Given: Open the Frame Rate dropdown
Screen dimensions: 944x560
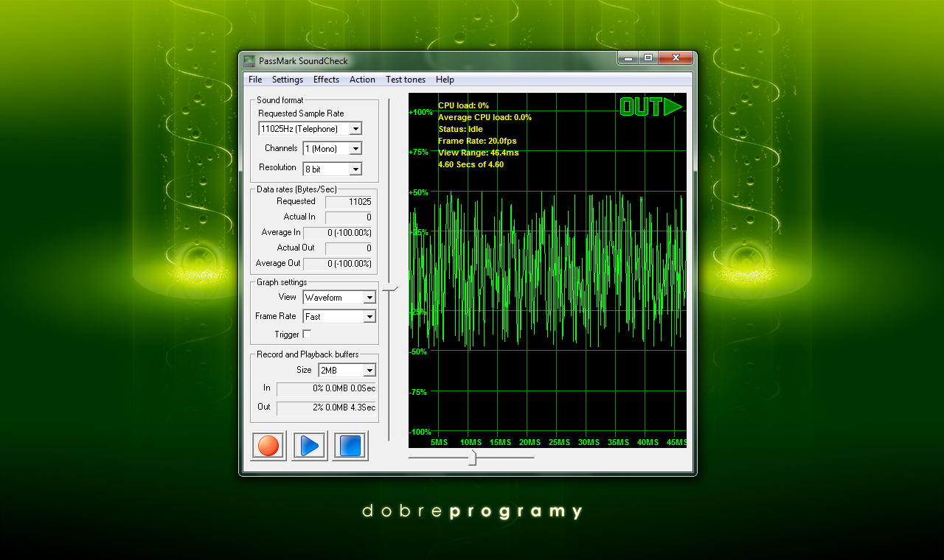Looking at the screenshot, I should pyautogui.click(x=369, y=317).
